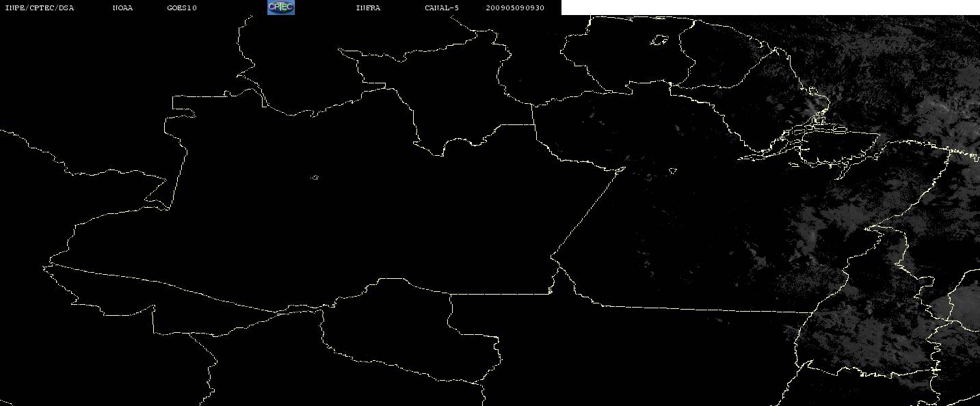The image size is (980, 406).
Task: Click the small lake outline in the map center-left
Action: 315,178
